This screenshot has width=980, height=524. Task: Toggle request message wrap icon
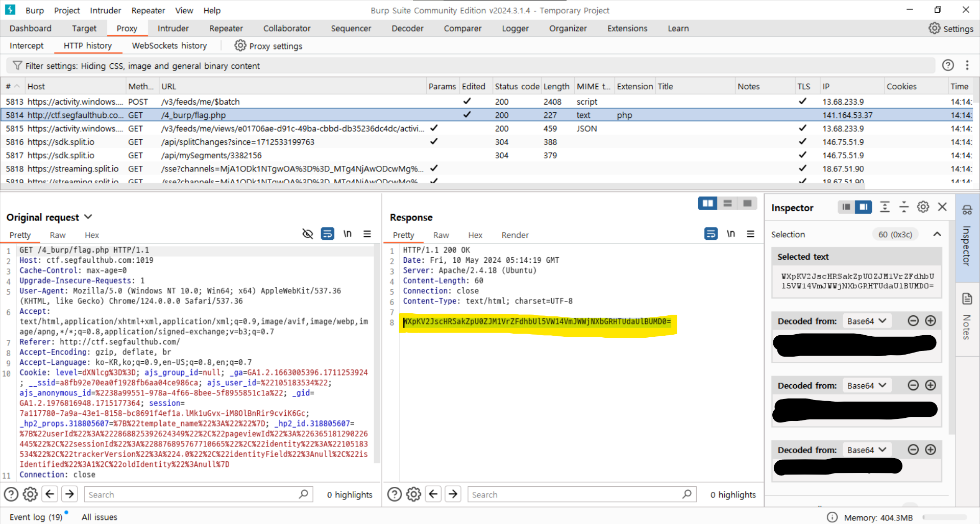click(x=327, y=234)
